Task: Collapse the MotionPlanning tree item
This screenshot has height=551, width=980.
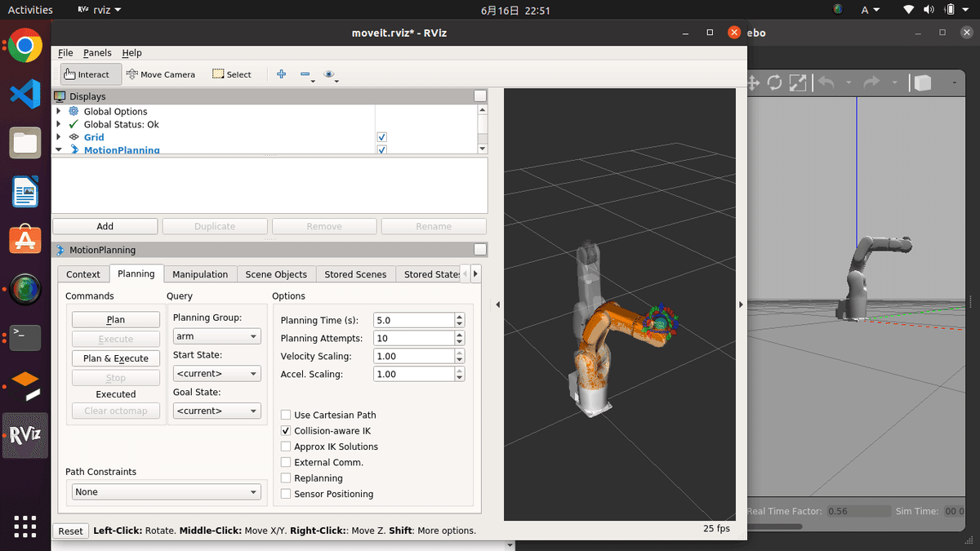Action: click(59, 149)
